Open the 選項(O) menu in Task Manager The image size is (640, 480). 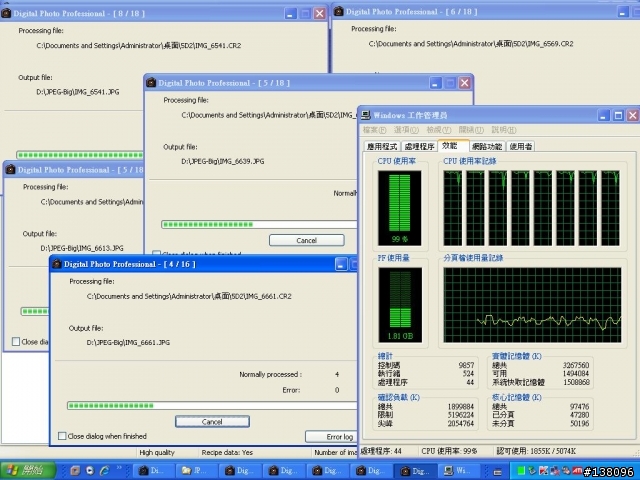406,130
